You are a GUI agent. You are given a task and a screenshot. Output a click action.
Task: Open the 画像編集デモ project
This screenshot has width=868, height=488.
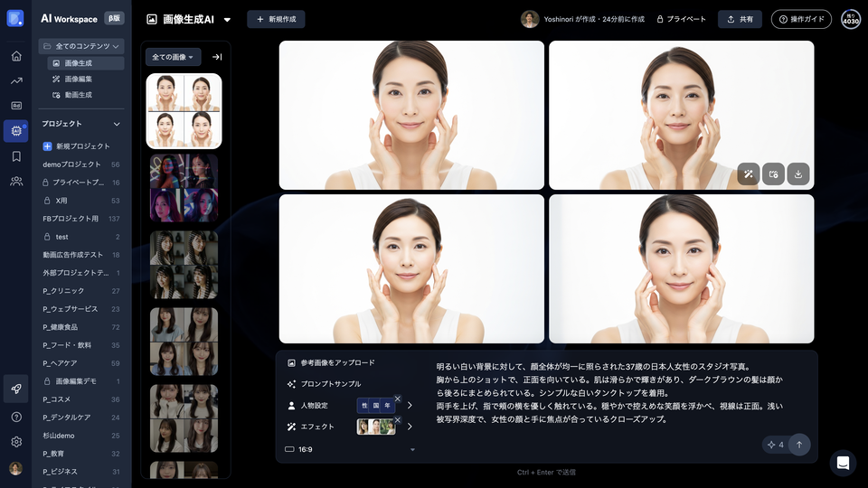[81, 381]
